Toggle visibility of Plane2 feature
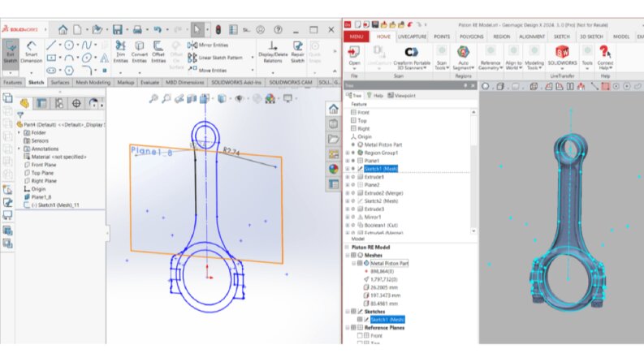Screen dimensions: 644x362 352,185
